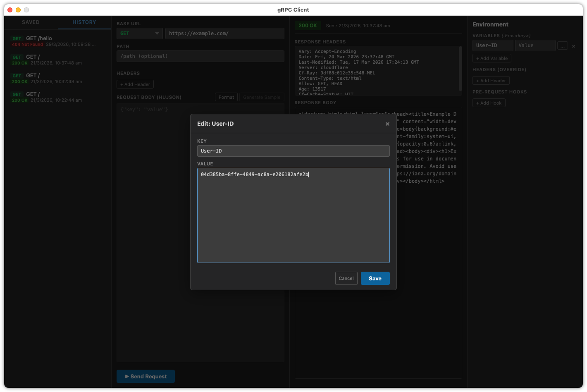Image resolution: width=587 pixels, height=392 pixels.
Task: Click the KEY input field
Action: tap(293, 151)
